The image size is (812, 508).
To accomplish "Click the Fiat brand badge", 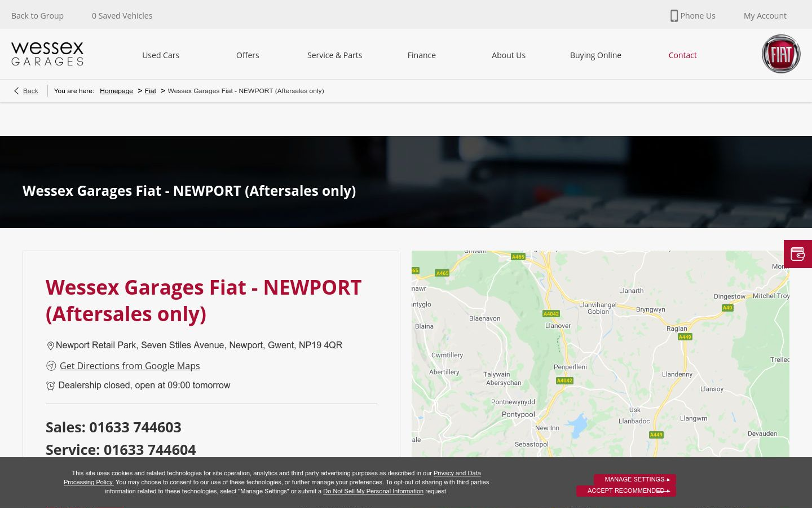I will click(781, 54).
